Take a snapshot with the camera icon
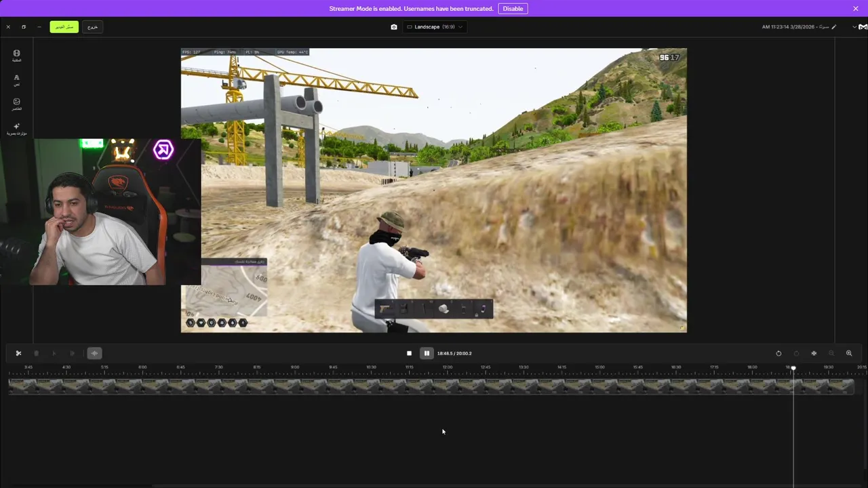 [x=394, y=27]
